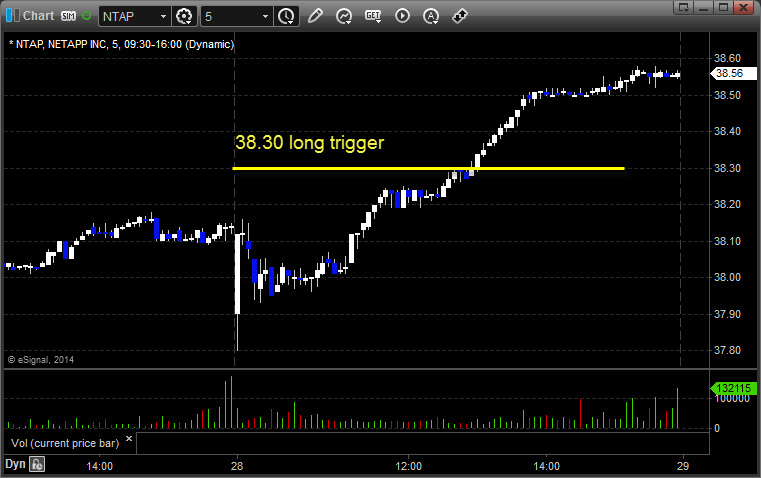Screen dimensions: 761x478
Task: Open the symbol settings gear menu
Action: [x=184, y=16]
